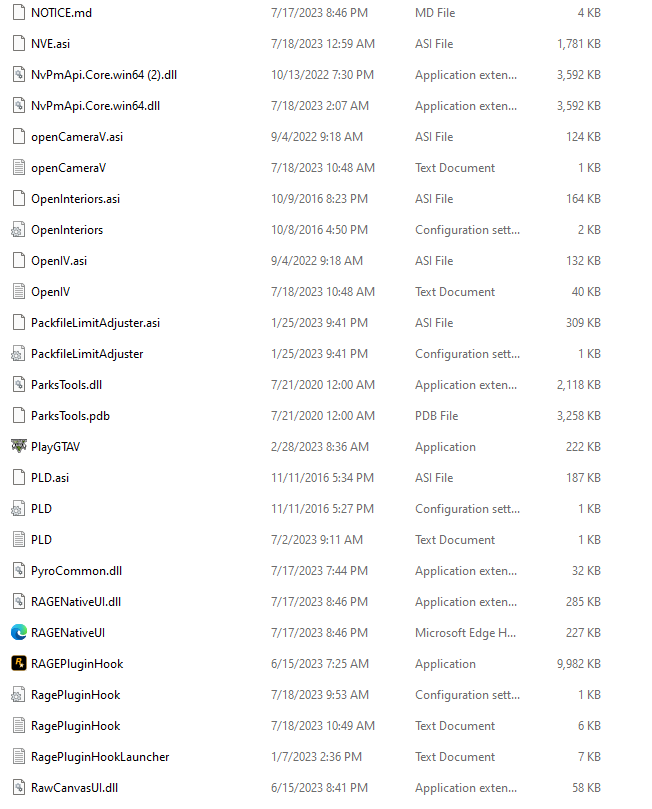
Task: Click the 11/11/2016 5:27 PM modified date
Action: tap(322, 509)
